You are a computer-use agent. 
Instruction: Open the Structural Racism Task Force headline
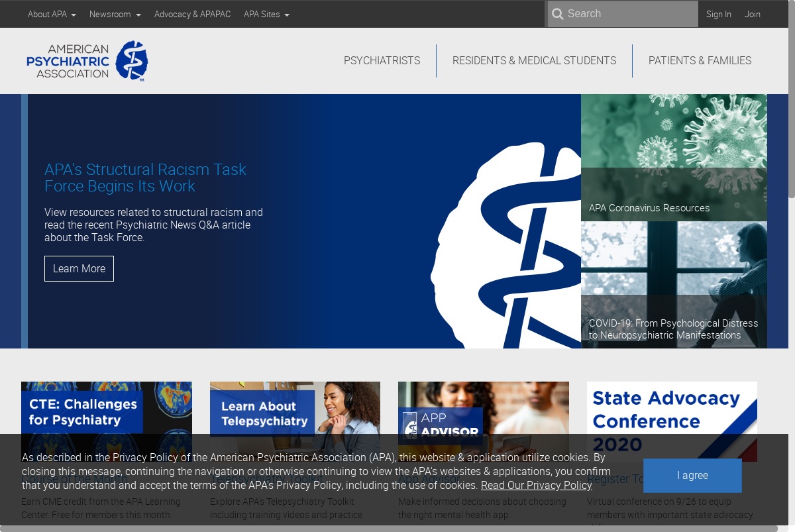[145, 178]
